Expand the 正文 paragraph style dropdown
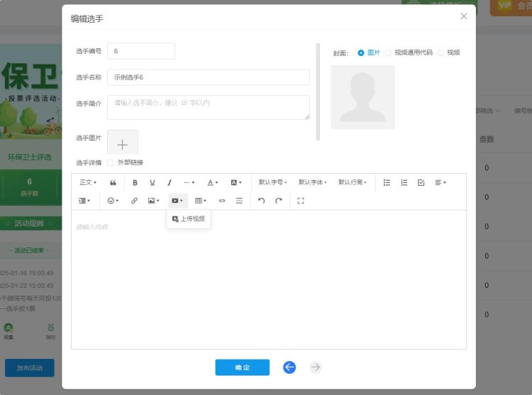 click(x=88, y=182)
